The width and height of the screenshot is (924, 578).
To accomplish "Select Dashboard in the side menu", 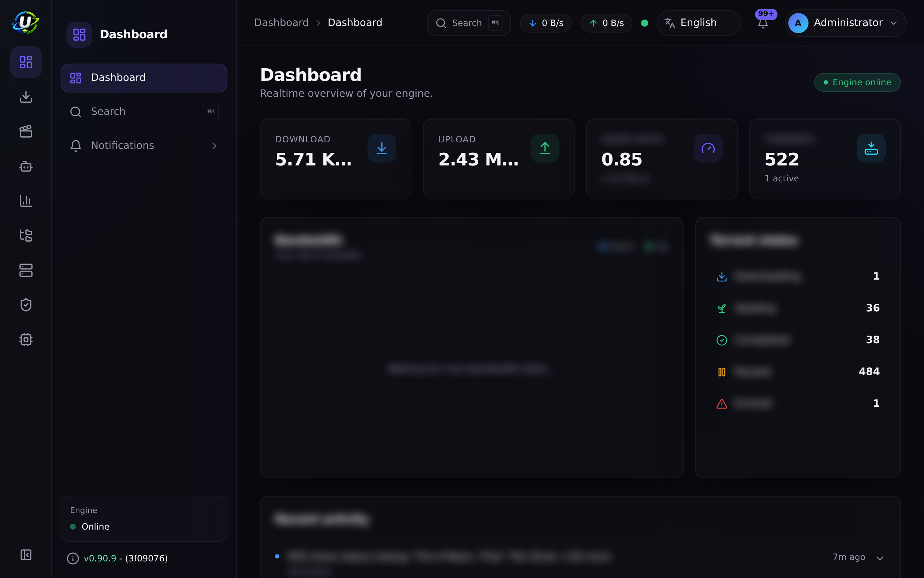I will pos(144,78).
